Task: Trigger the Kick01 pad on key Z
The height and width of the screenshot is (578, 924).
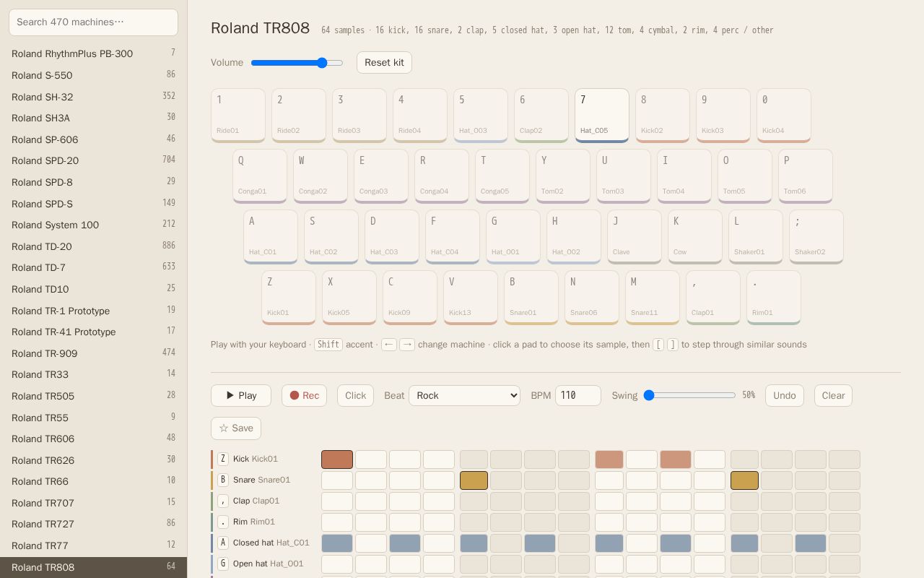Action: point(289,298)
